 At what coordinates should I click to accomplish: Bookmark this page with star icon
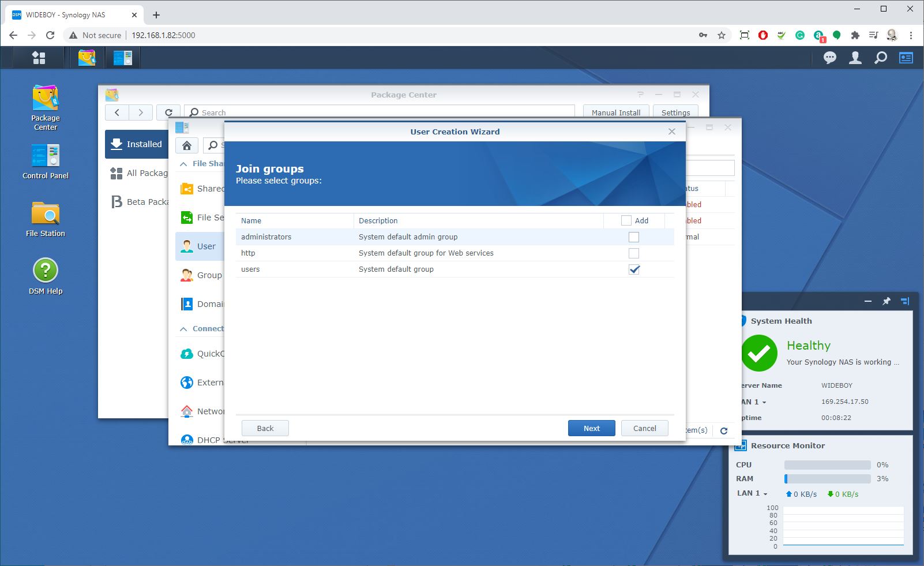[x=722, y=35]
